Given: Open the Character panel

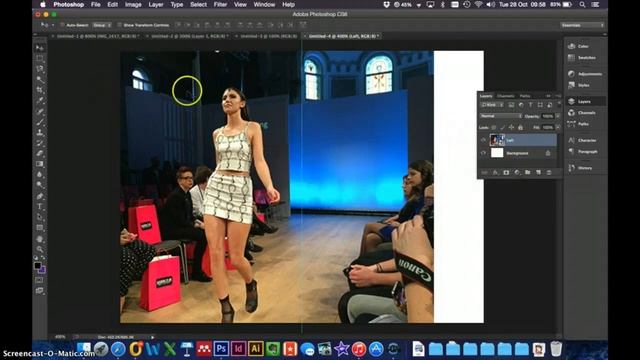Looking at the screenshot, I should click(582, 140).
